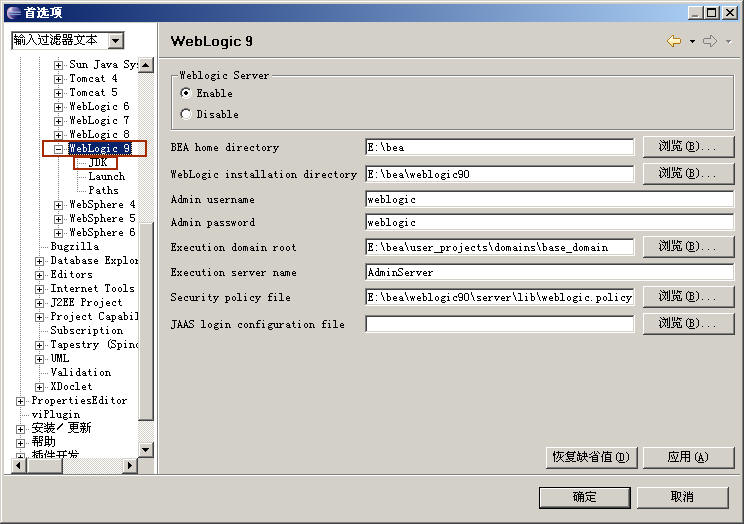
Task: Expand the Tomcat 4 node
Action: (58, 79)
